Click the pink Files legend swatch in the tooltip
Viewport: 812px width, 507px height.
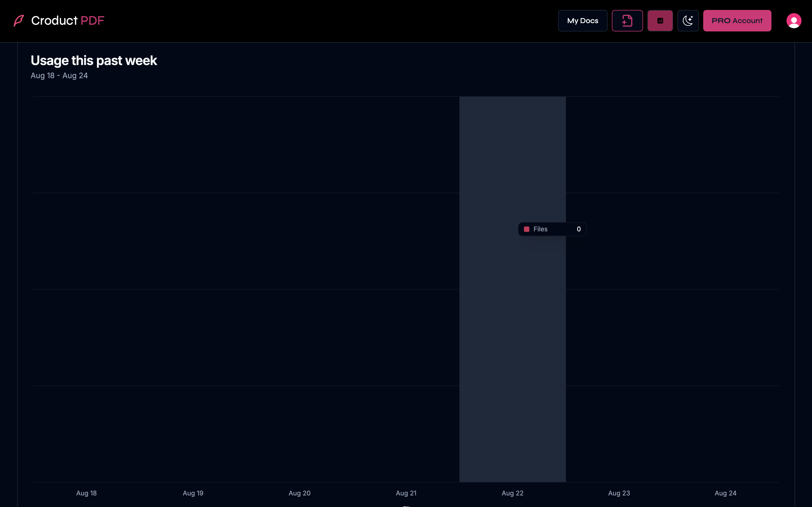tap(526, 229)
